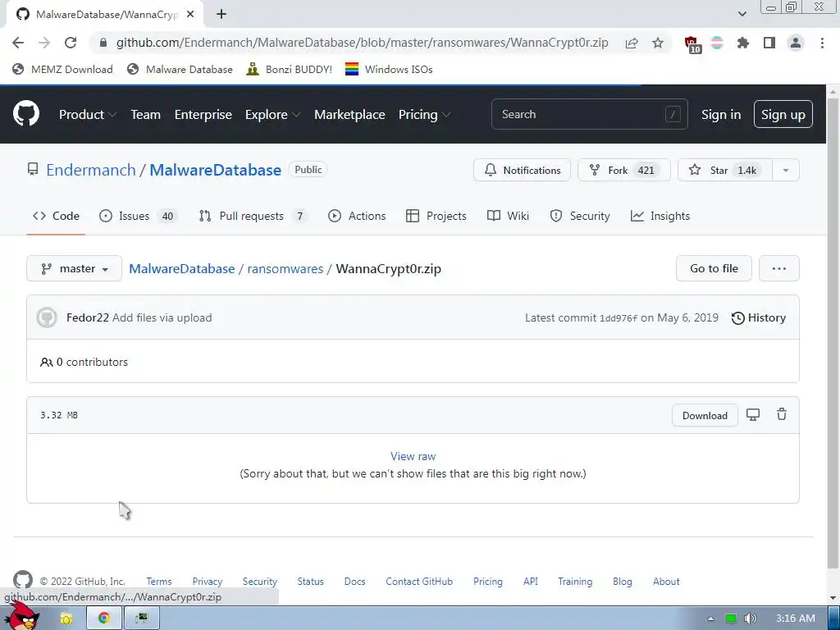Viewport: 840px width, 630px height.
Task: Click the Contact GitHub footer link
Action: click(x=419, y=582)
